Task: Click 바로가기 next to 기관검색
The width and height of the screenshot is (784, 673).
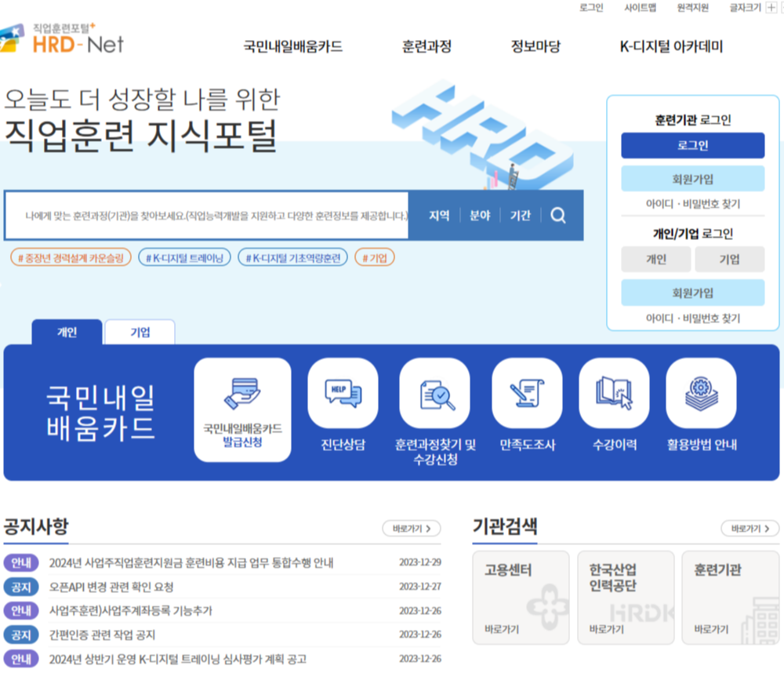Action: [750, 529]
